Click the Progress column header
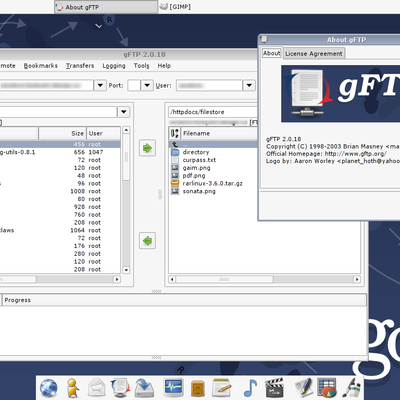Screen dimensions: 400x400 point(185,300)
